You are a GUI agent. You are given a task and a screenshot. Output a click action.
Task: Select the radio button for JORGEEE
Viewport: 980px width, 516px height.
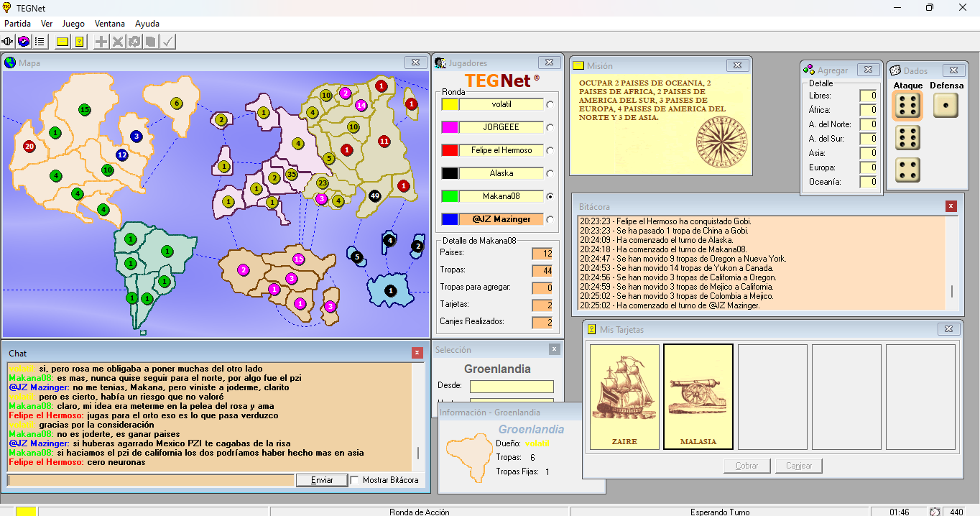(x=550, y=127)
